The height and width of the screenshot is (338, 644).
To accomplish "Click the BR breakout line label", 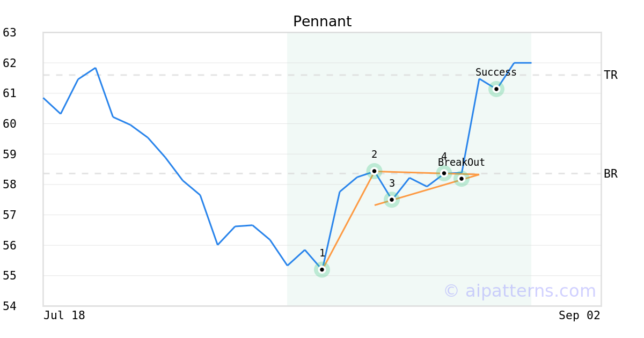I will point(611,174).
